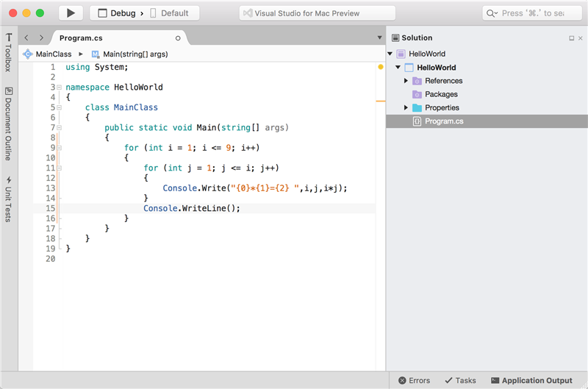
Task: Close the Solution pad using X icon
Action: [580, 38]
